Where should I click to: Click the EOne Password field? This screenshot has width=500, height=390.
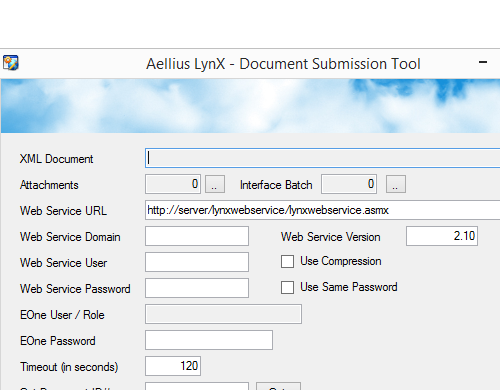209,340
